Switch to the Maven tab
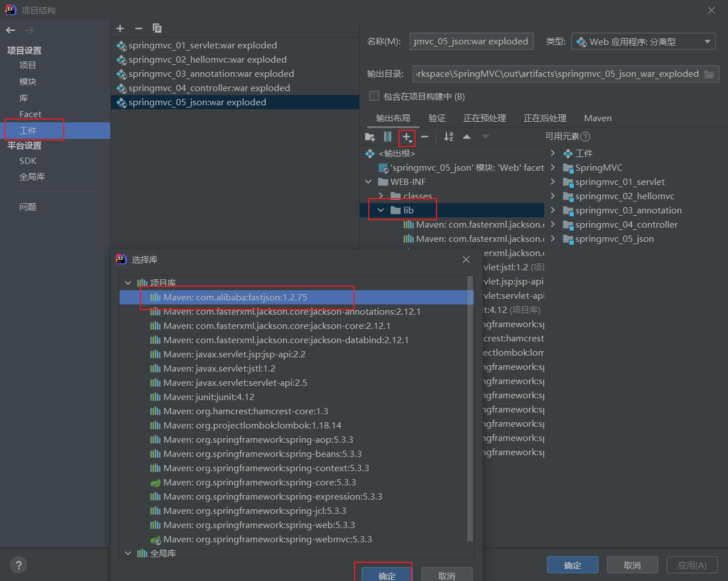728x581 pixels. point(597,118)
